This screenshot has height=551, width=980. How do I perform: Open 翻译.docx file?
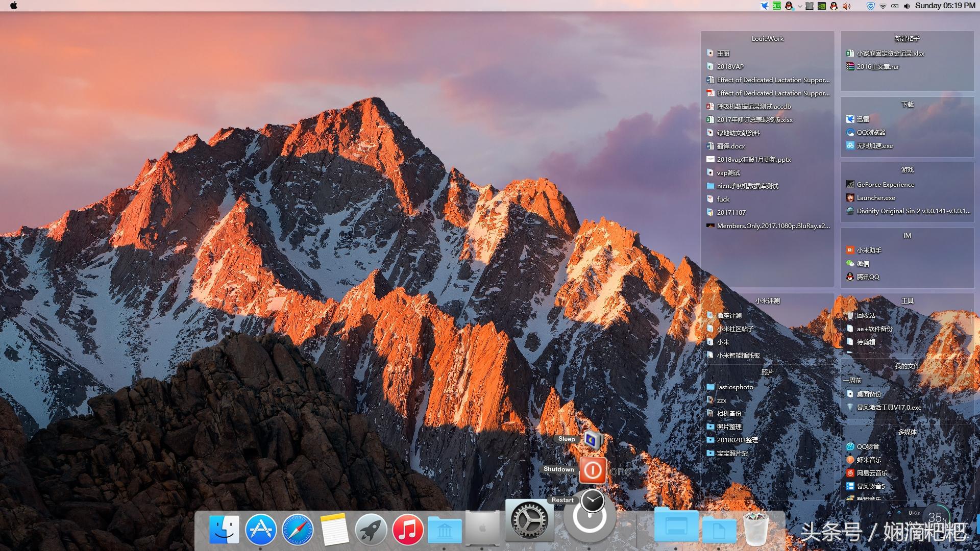[730, 146]
